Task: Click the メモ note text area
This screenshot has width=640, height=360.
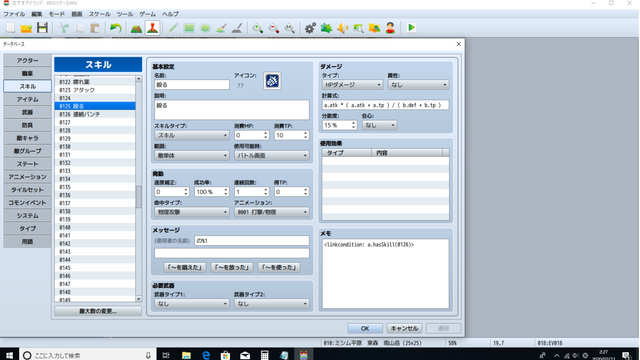Action: tap(385, 273)
